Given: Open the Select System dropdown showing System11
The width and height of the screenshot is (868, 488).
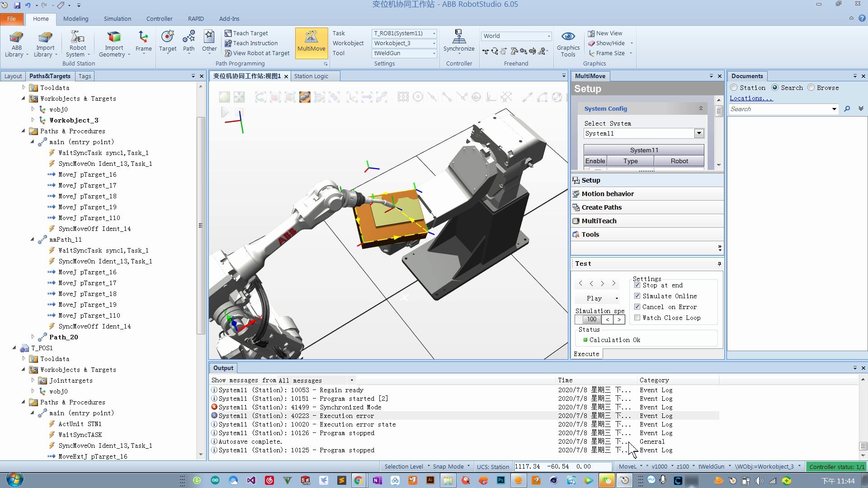Looking at the screenshot, I should [x=698, y=133].
